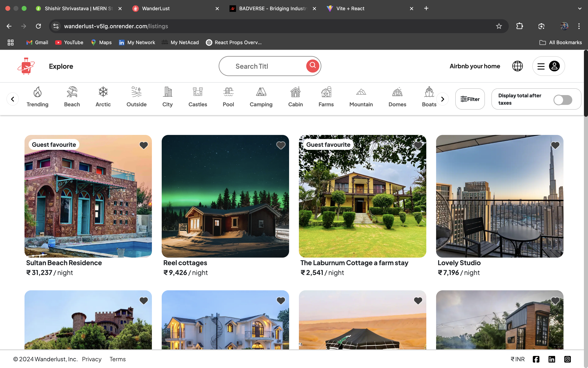Screen dimensions: 588x368
Task: Switch to the Vite + React tab
Action: tap(370, 9)
